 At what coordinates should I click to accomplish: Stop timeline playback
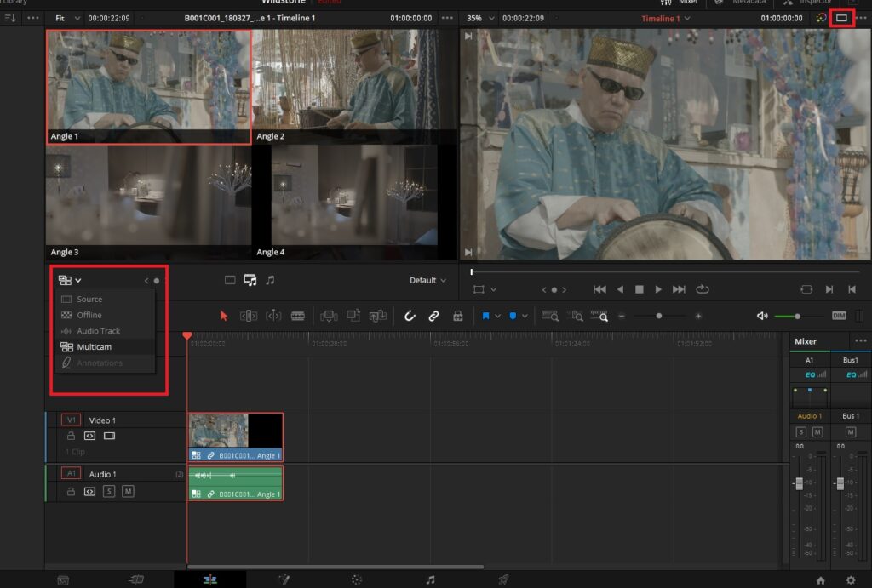click(639, 289)
